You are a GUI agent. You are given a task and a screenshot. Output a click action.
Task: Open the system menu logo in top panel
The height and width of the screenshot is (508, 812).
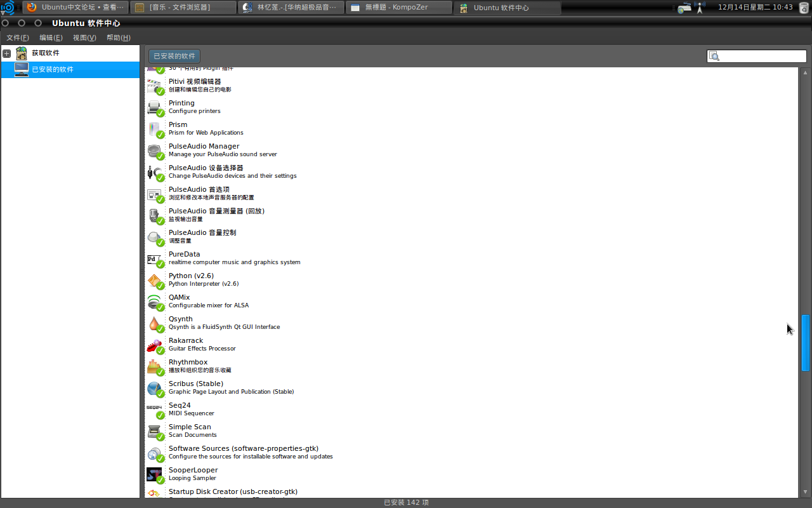coord(8,8)
